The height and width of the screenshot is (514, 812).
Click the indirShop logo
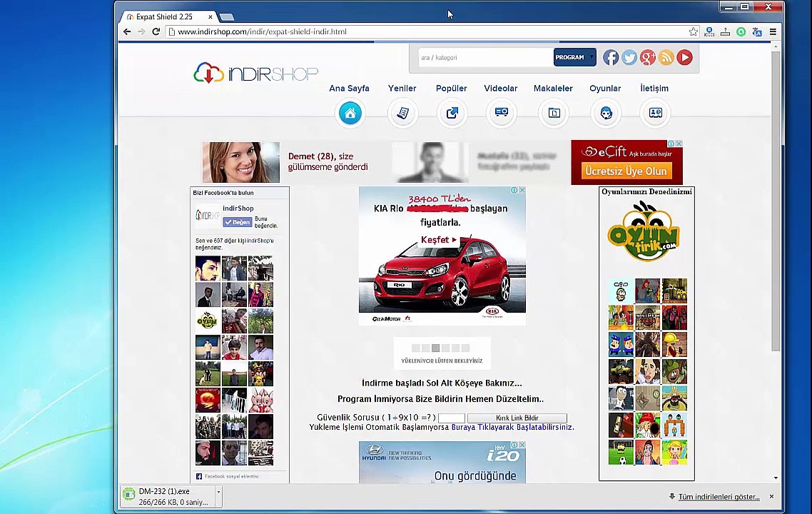pyautogui.click(x=256, y=73)
